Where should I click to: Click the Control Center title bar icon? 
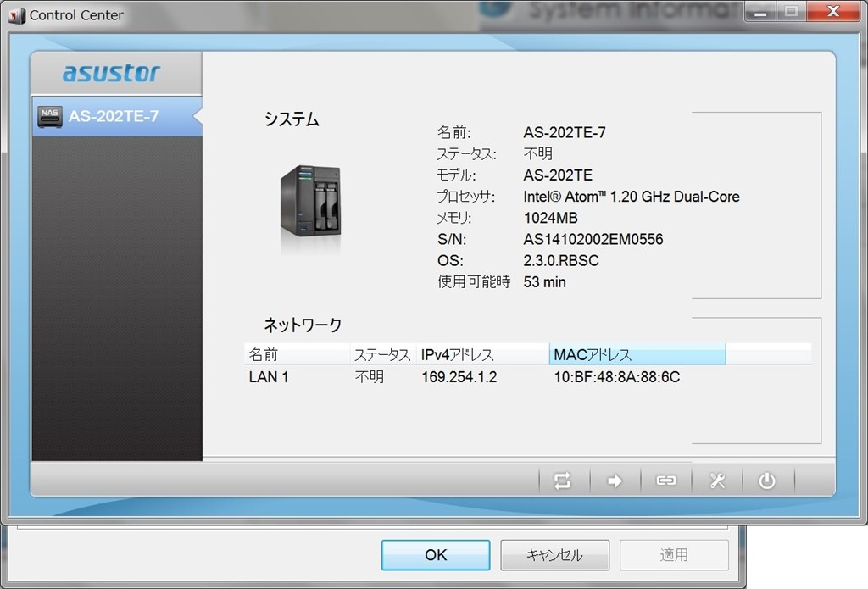pos(17,15)
